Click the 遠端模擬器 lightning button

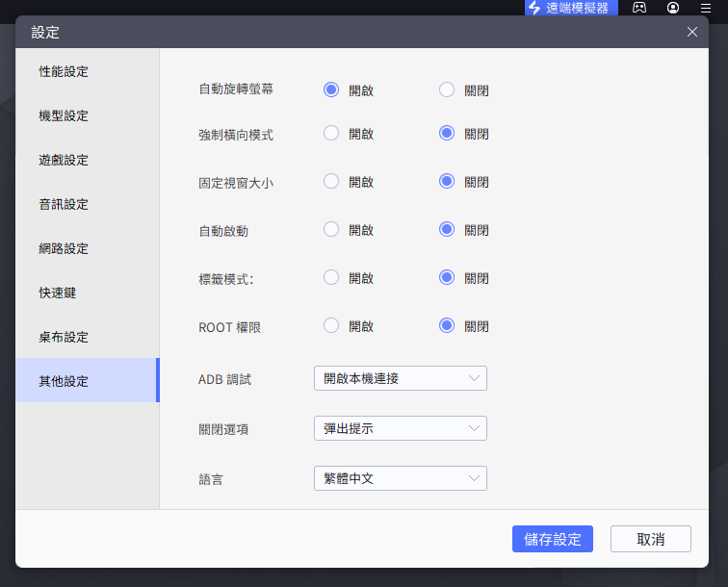[571, 8]
